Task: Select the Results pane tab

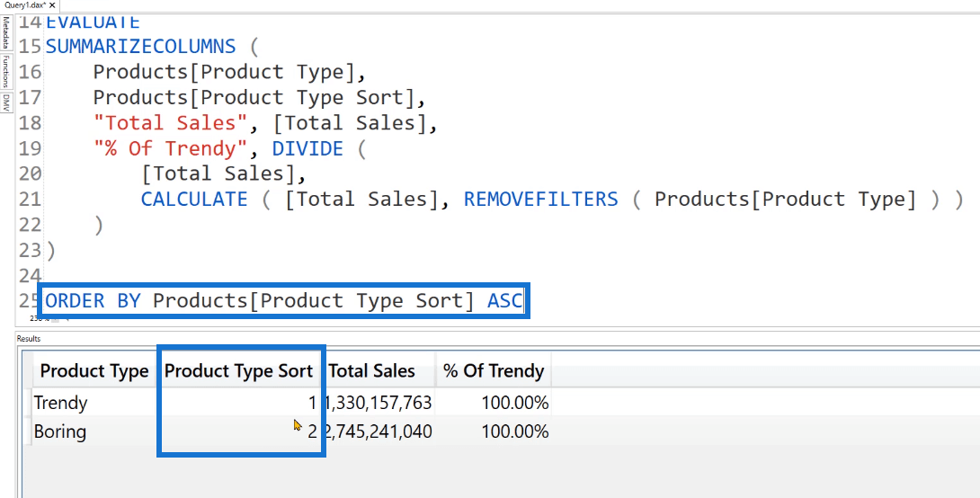Action: 28,339
